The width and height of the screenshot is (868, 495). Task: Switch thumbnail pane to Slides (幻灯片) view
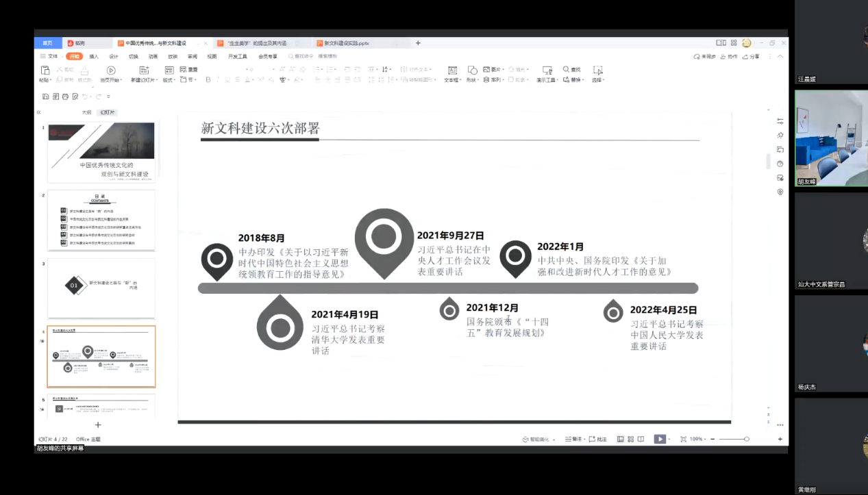(108, 112)
